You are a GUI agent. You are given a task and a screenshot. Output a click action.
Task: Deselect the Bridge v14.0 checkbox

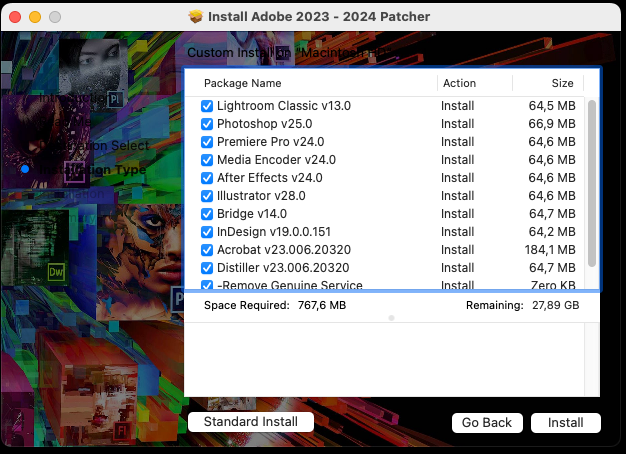[207, 214]
